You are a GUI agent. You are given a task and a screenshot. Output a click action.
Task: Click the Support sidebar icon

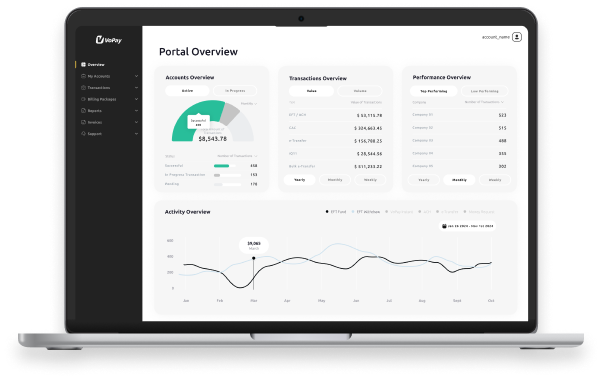(x=83, y=134)
